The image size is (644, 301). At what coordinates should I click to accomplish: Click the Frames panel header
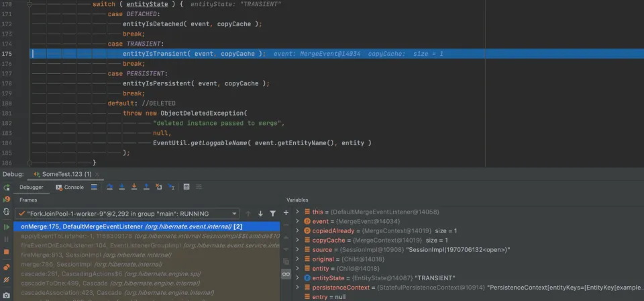click(x=28, y=200)
